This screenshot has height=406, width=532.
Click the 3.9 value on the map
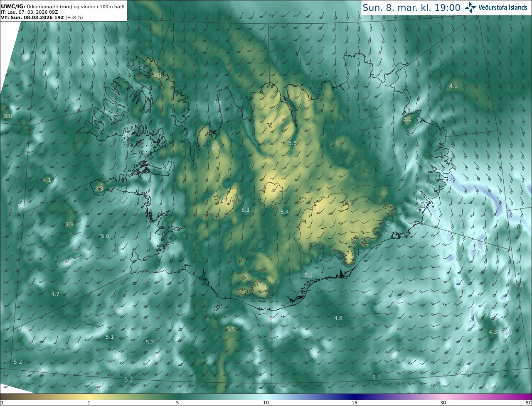coord(69,224)
